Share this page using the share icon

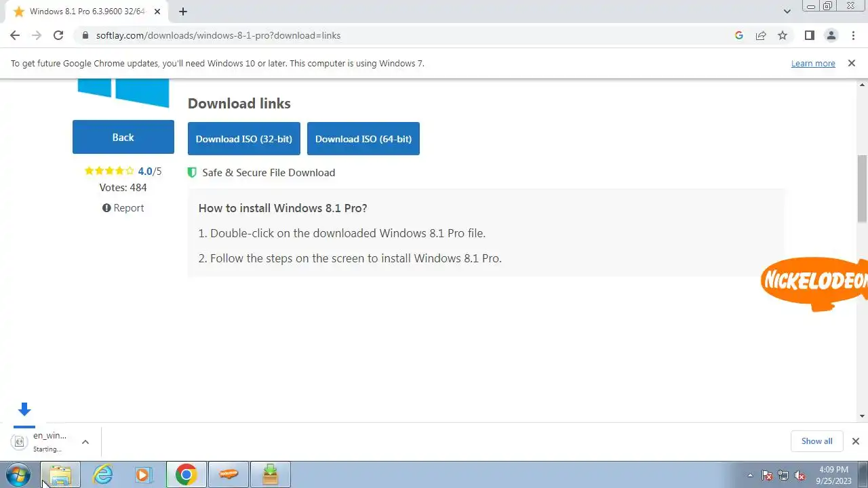coord(761,35)
